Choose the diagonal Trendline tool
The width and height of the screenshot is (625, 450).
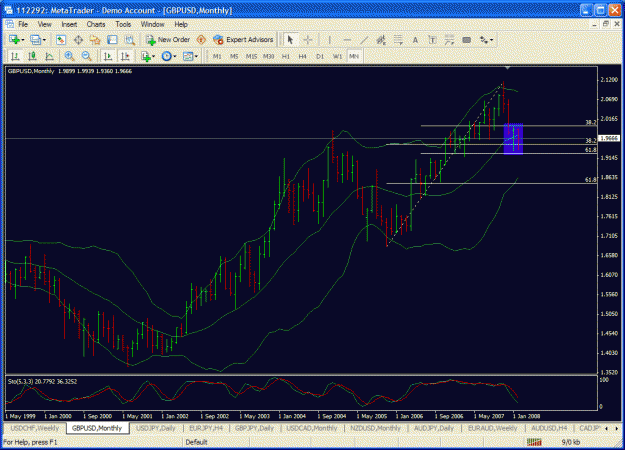point(364,40)
